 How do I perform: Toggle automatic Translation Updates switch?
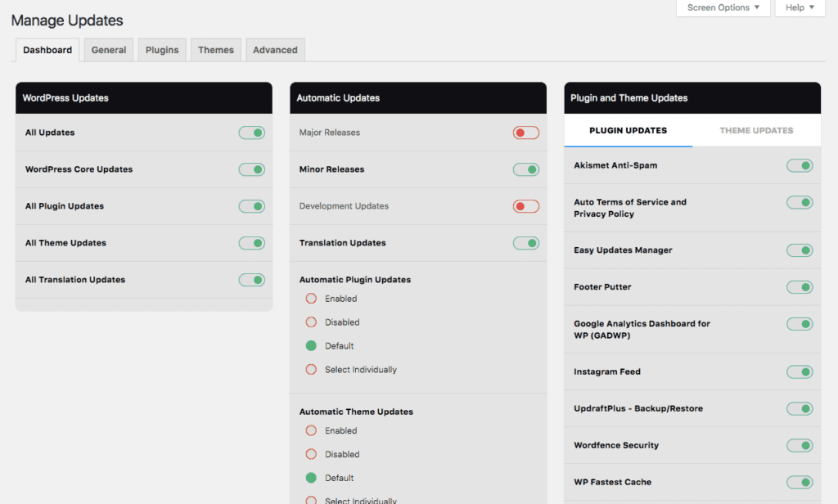pos(526,243)
